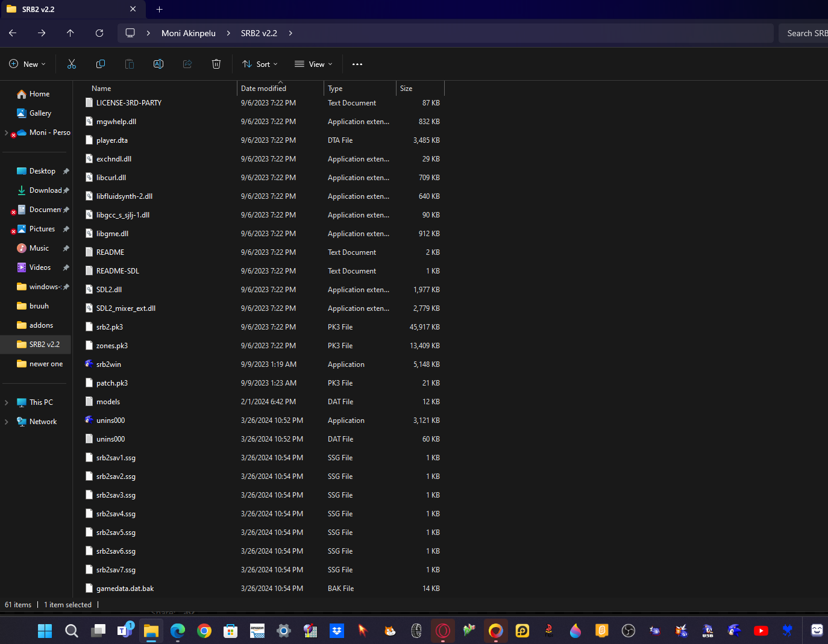Screen dimensions: 828x644
Task: Open the New dropdown menu
Action: (x=27, y=64)
